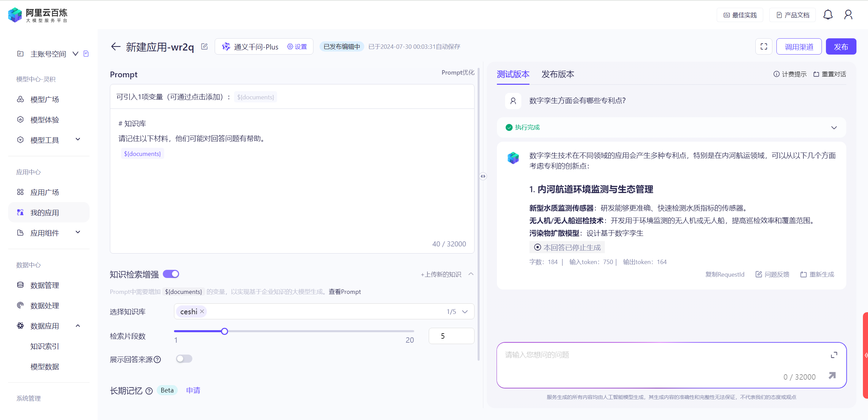Open the user profile icon
The image size is (868, 420).
coord(848,15)
